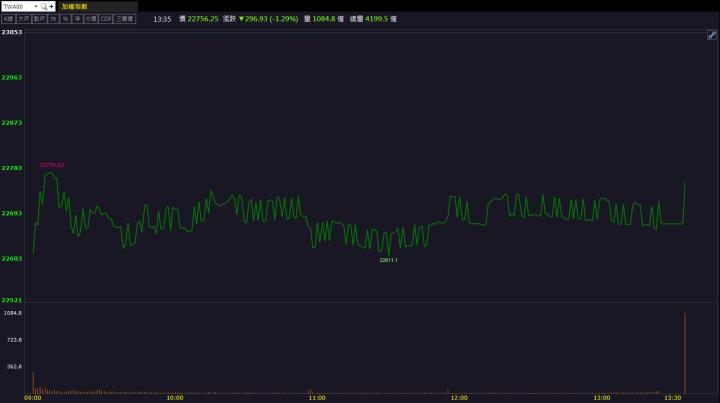Image resolution: width=720 pixels, height=403 pixels.
Task: Click the 12:00 time axis label
Action: [460, 398]
